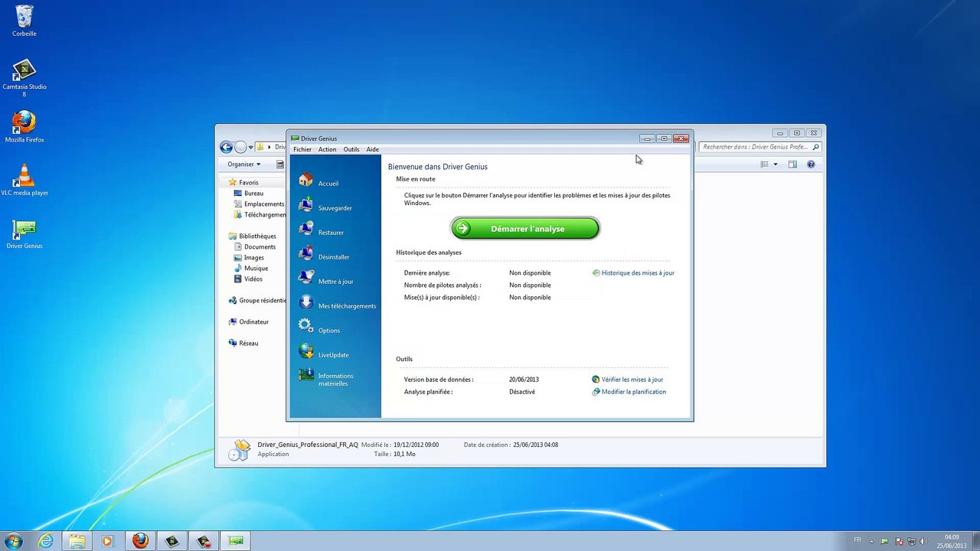The image size is (980, 551).
Task: Click the 20/06/2013 database version value
Action: 524,379
